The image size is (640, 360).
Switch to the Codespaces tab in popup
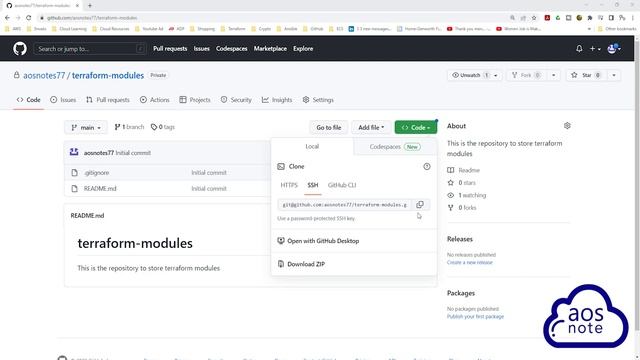(395, 147)
